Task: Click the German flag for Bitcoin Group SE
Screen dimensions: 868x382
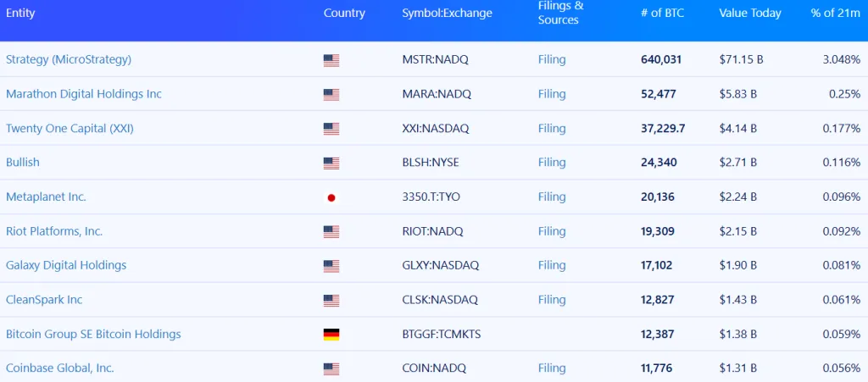Action: 331,335
